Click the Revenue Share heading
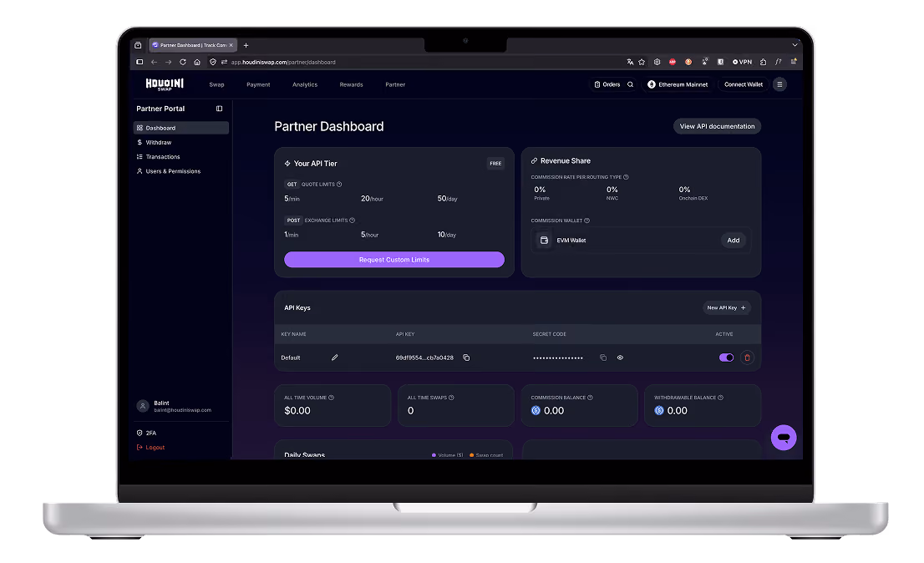This screenshot has height=563, width=924. pos(565,160)
